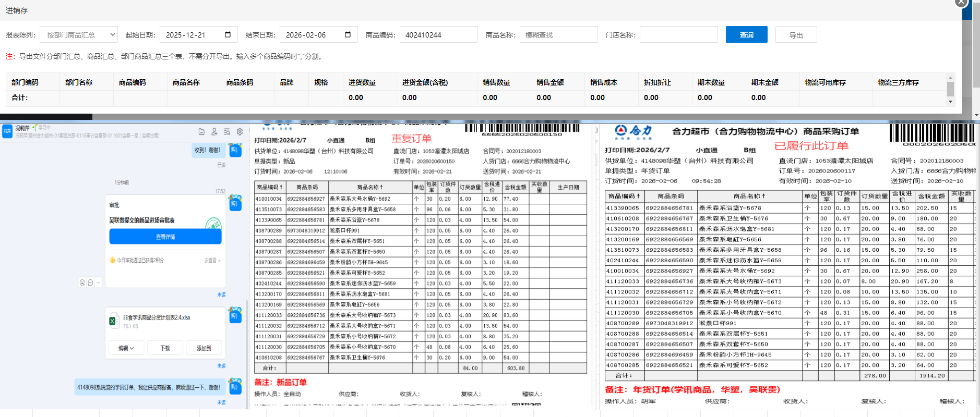980x417 pixels.
Task: Click the 导出 export button
Action: tap(796, 35)
